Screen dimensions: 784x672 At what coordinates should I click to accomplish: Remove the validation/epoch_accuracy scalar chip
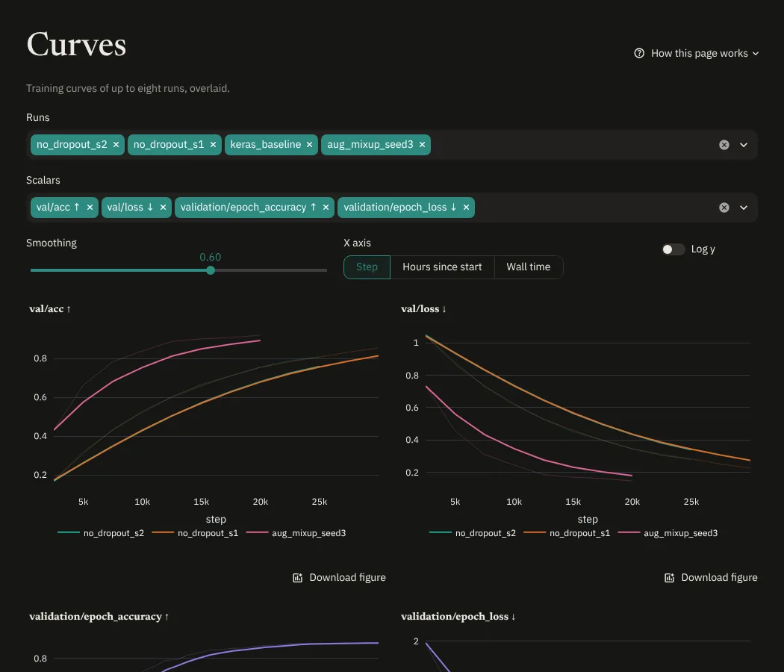point(326,207)
